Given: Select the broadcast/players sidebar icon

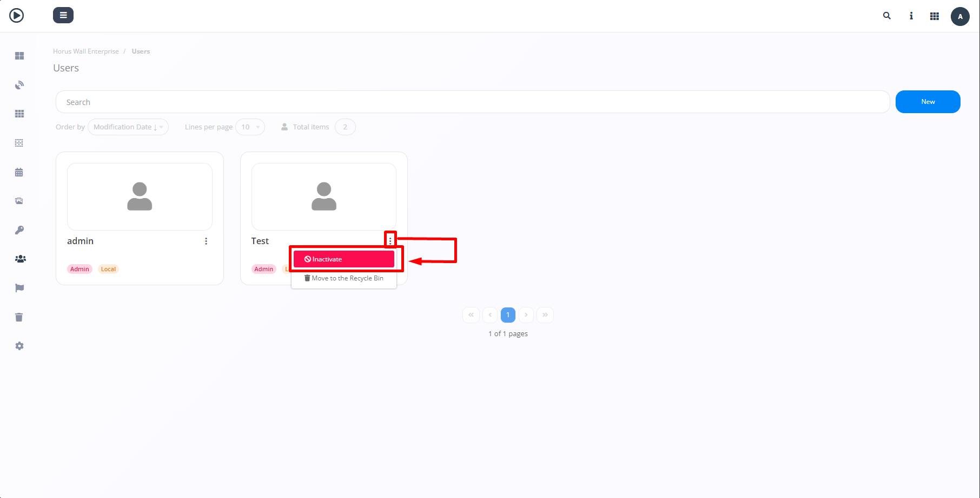Looking at the screenshot, I should pyautogui.click(x=19, y=84).
